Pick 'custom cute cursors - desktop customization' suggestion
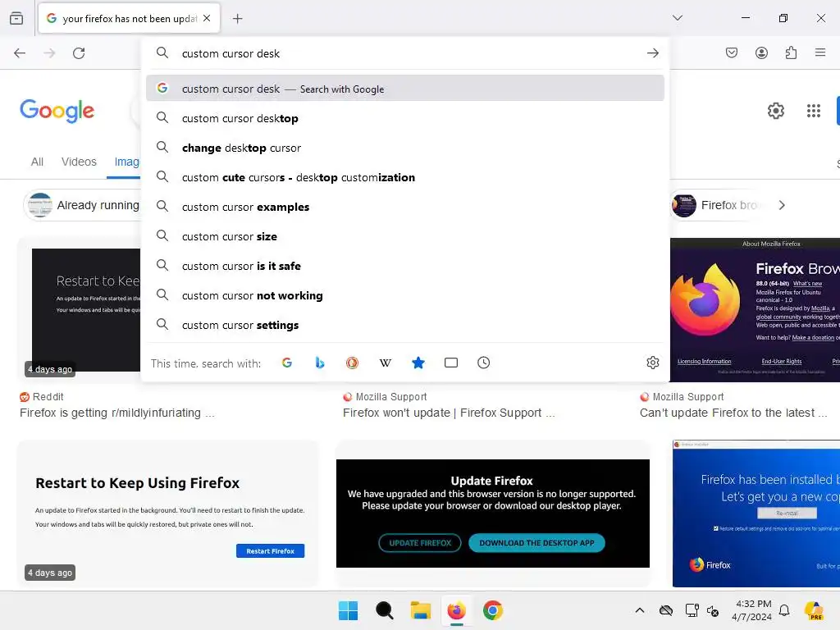 coord(405,177)
